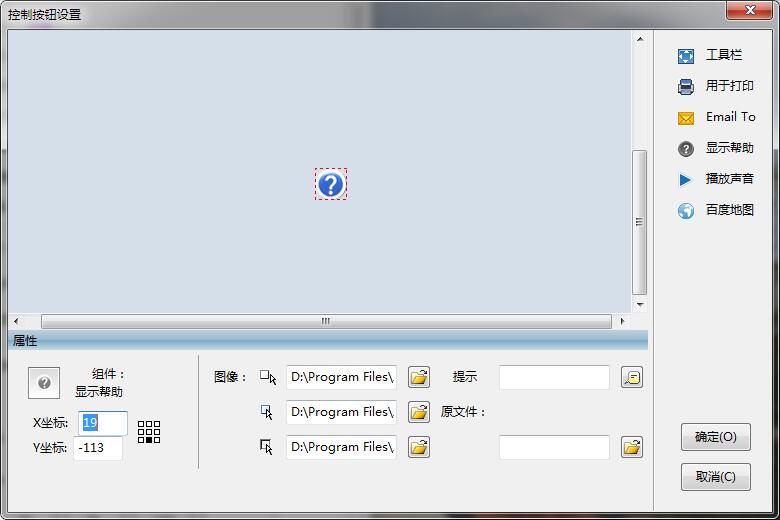Click the X坐标 input field
780x520 pixels.
tap(103, 423)
